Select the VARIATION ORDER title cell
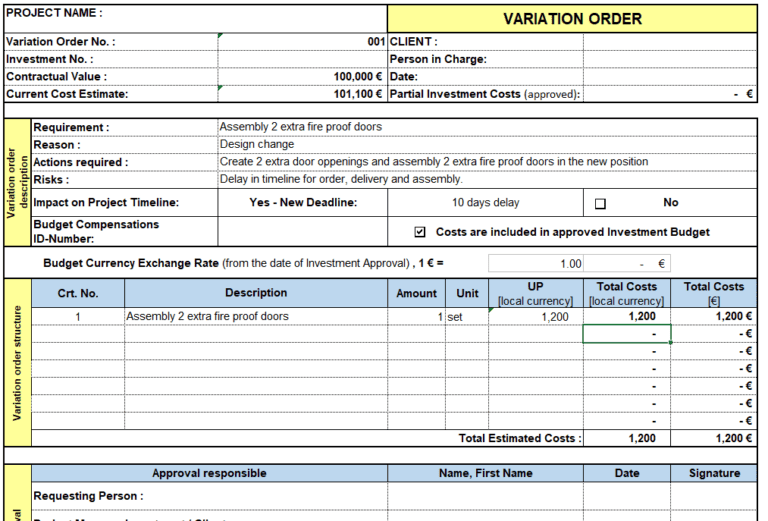The image size is (768, 521). click(572, 19)
